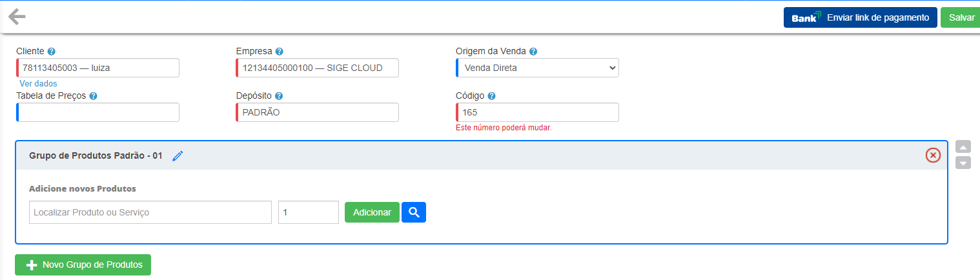Focus the Localizar Produto ou Serviço field
The width and height of the screenshot is (980, 280).
click(150, 212)
